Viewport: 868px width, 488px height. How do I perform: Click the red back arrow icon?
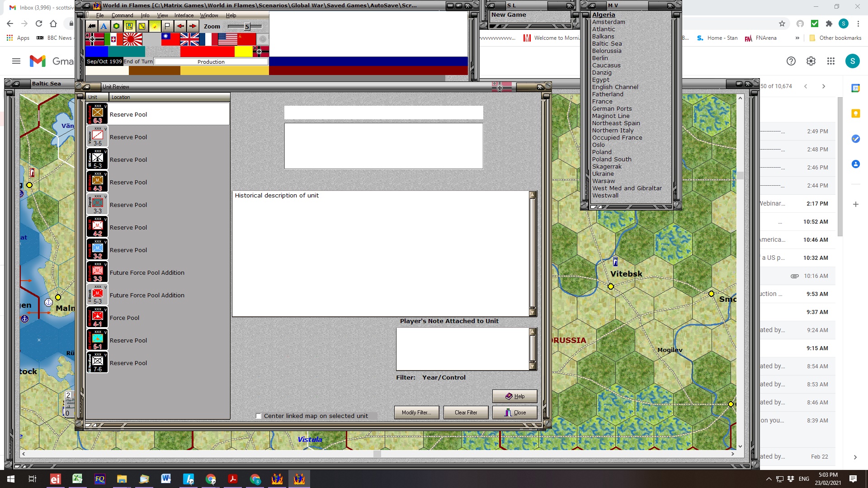(x=180, y=26)
